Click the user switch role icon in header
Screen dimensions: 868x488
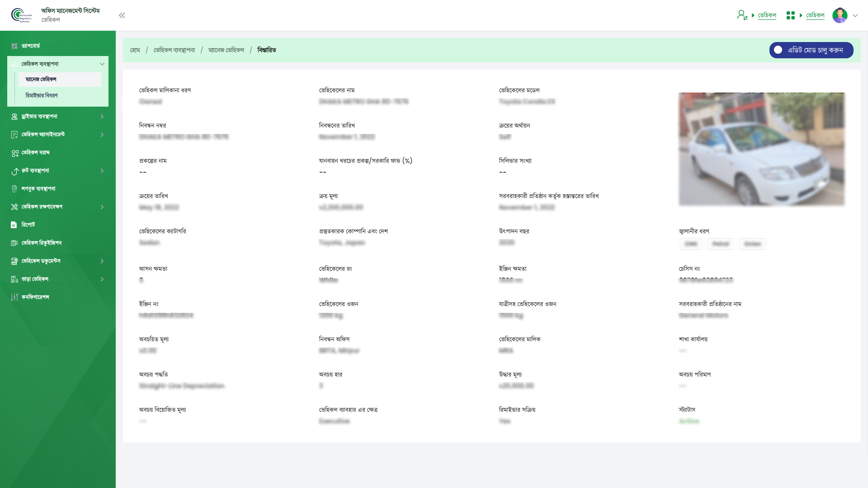[742, 15]
